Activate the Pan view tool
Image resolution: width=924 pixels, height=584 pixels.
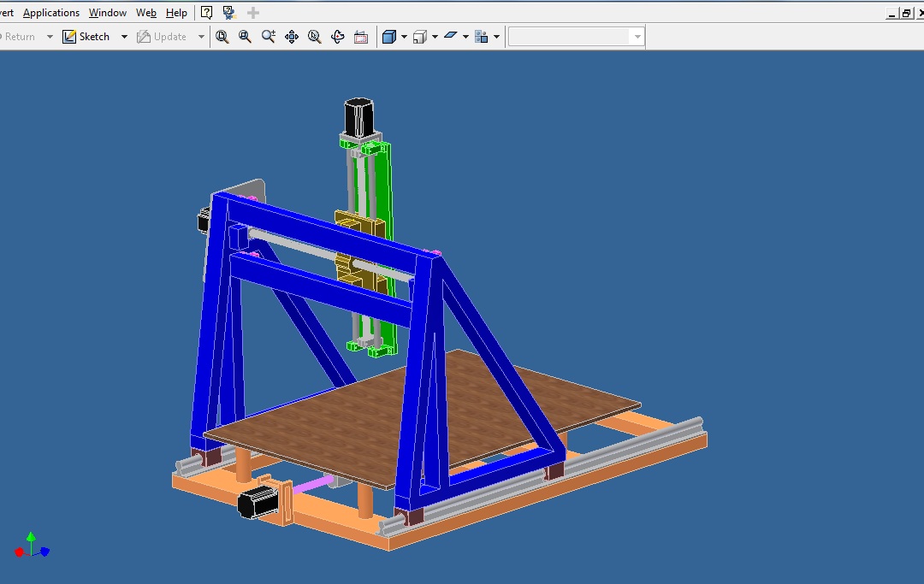pyautogui.click(x=292, y=37)
